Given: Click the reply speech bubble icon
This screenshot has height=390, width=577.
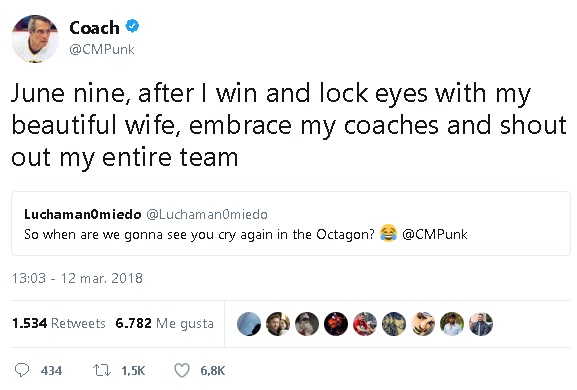Looking at the screenshot, I should point(21,370).
